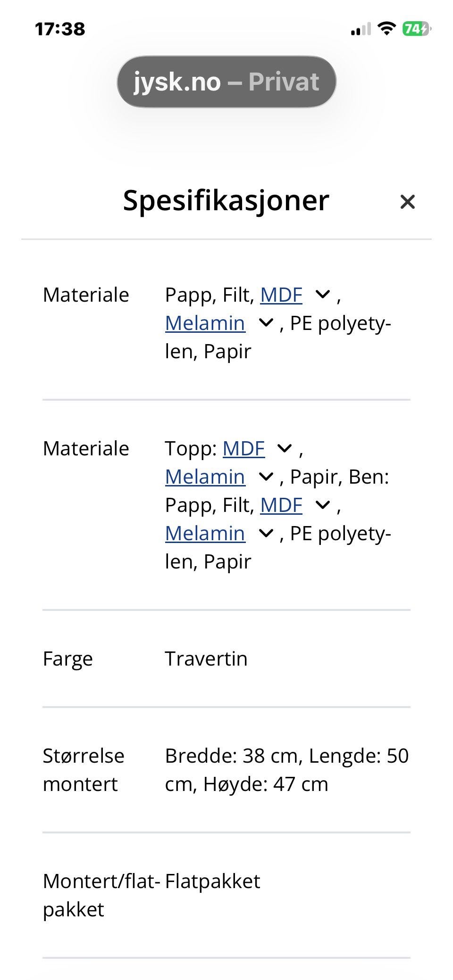Image resolution: width=453 pixels, height=980 pixels.
Task: Tap the battery indicator showing 74
Action: point(416,29)
